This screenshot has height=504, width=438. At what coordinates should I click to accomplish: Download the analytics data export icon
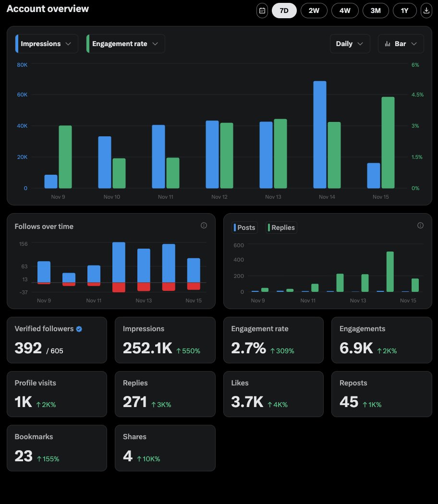(x=426, y=11)
